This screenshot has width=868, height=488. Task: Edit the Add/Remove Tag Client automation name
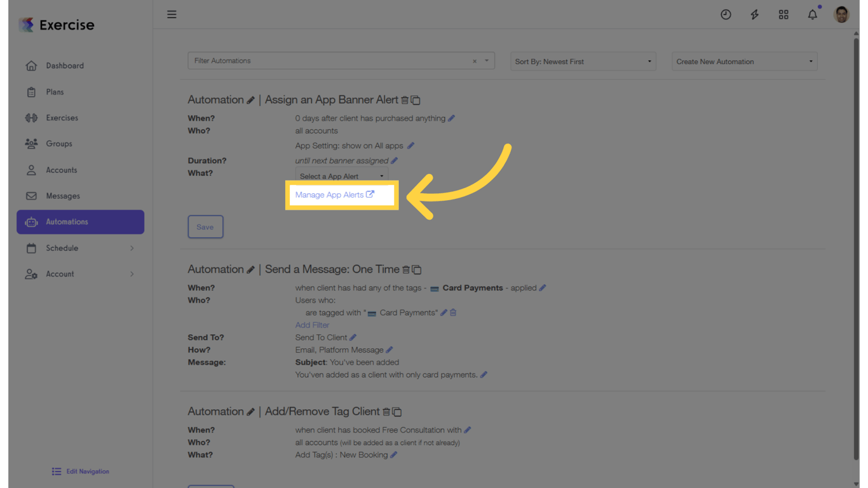(x=251, y=412)
